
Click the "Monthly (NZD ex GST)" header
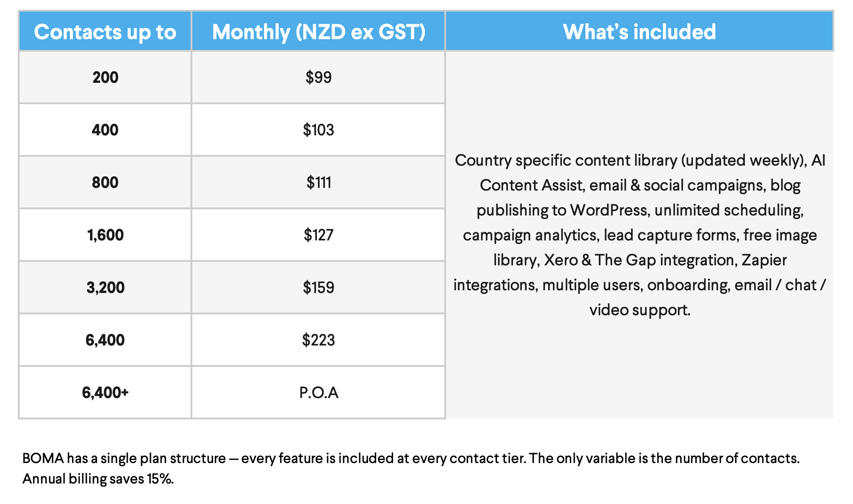(319, 32)
